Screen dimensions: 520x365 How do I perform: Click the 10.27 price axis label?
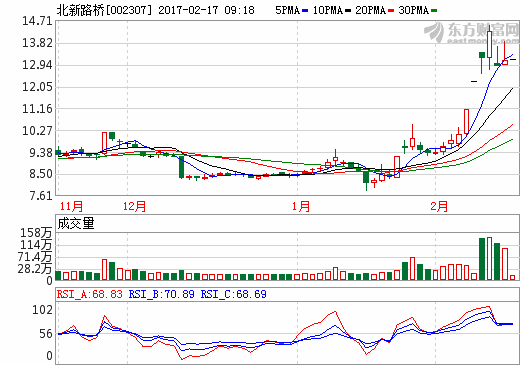37,131
